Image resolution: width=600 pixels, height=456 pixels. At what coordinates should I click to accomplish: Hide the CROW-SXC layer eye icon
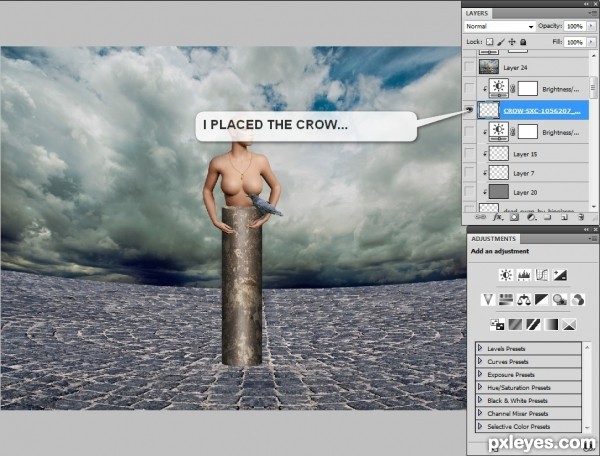coord(469,110)
